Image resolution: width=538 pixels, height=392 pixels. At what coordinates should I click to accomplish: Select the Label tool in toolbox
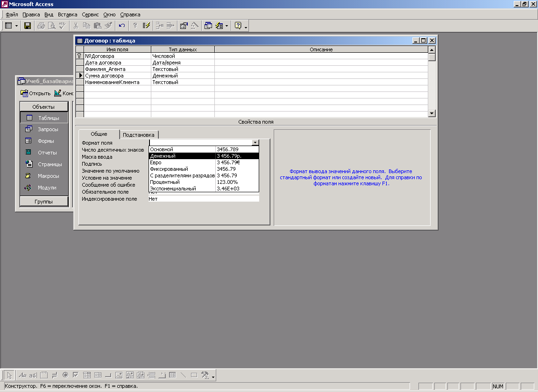tap(22, 375)
